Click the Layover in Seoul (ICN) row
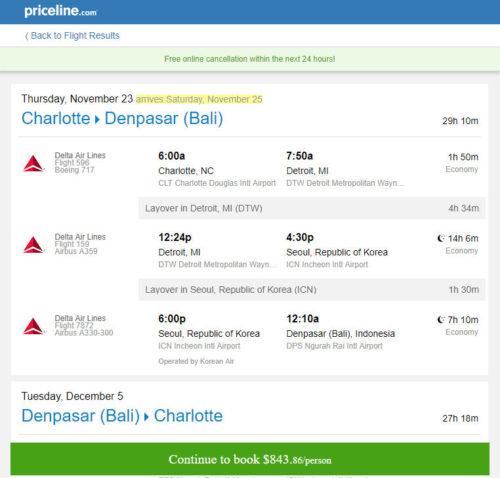500x478 pixels. tap(312, 290)
